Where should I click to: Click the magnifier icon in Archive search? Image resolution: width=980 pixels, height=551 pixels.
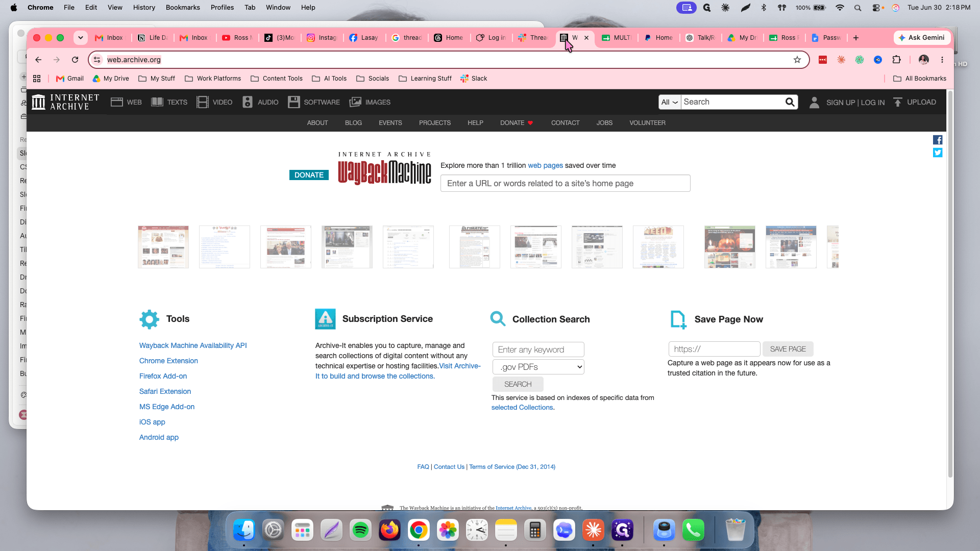pos(790,102)
